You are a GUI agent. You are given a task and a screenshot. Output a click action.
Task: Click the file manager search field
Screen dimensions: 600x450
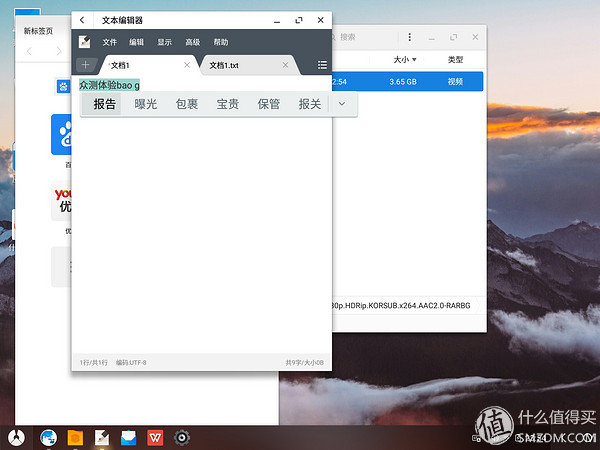click(364, 37)
